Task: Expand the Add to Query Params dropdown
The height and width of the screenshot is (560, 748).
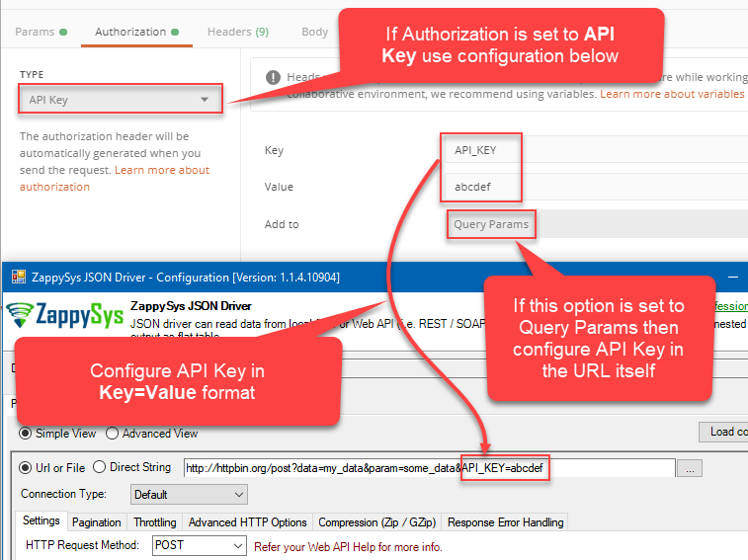Action: click(491, 224)
